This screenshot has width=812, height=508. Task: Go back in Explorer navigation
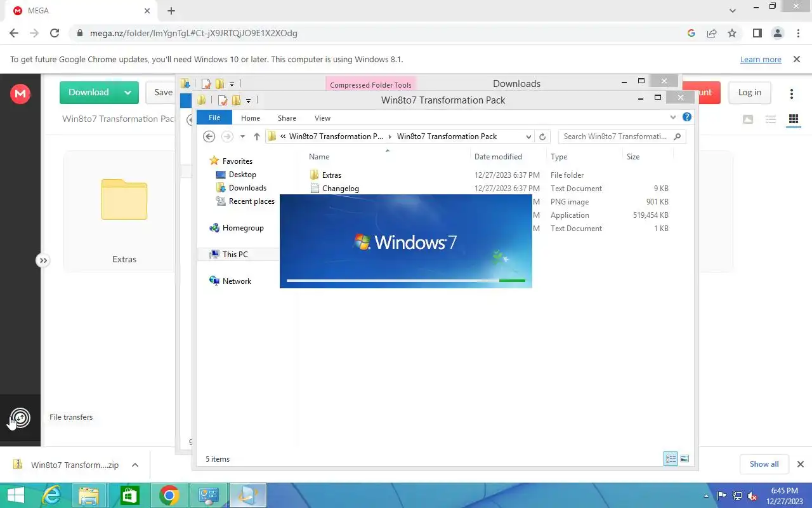[209, 137]
